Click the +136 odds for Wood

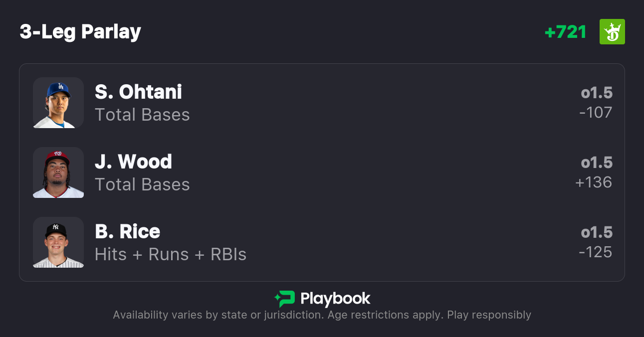(594, 182)
